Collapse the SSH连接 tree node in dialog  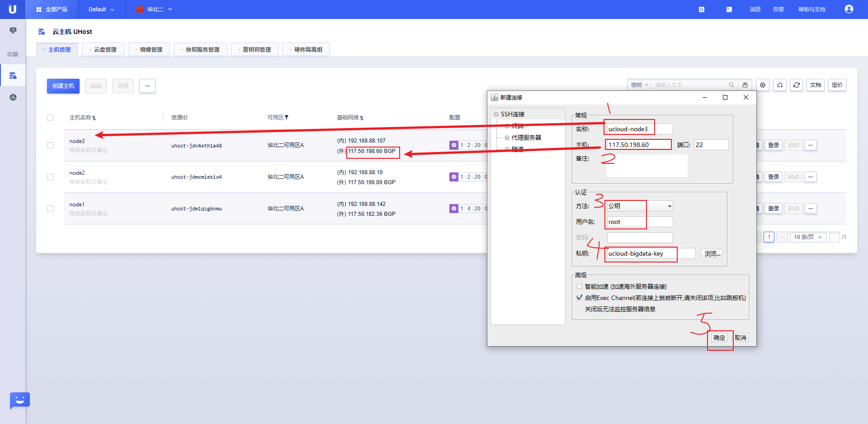496,114
